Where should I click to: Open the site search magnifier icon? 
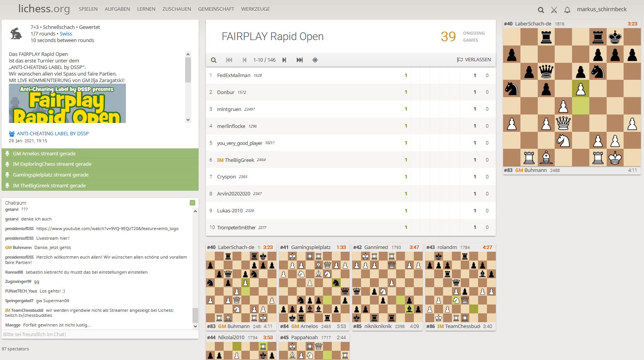(x=541, y=10)
